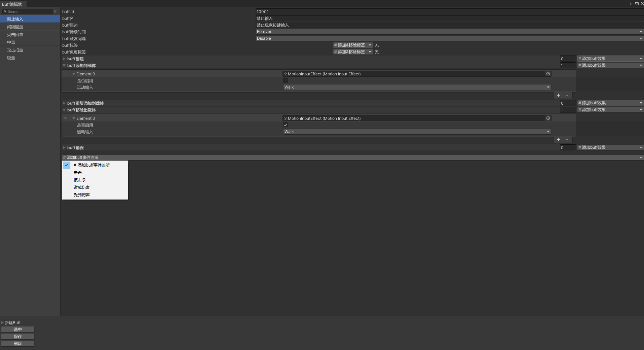Choose 受到伤害 from the event listener menu
644x350 pixels.
pyautogui.click(x=95, y=195)
